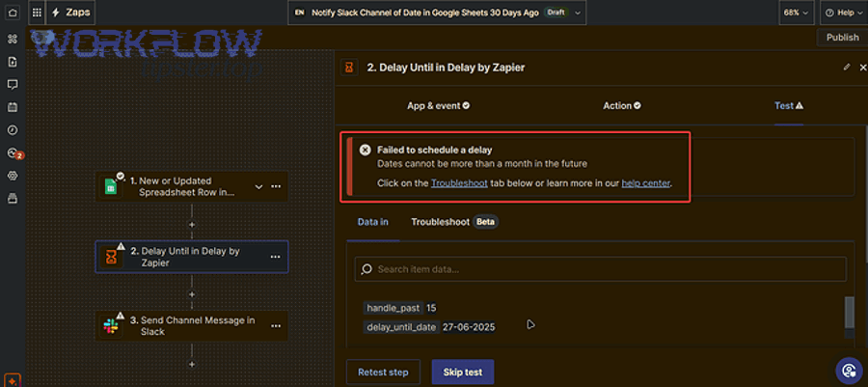Click the Retest step button

pos(383,373)
